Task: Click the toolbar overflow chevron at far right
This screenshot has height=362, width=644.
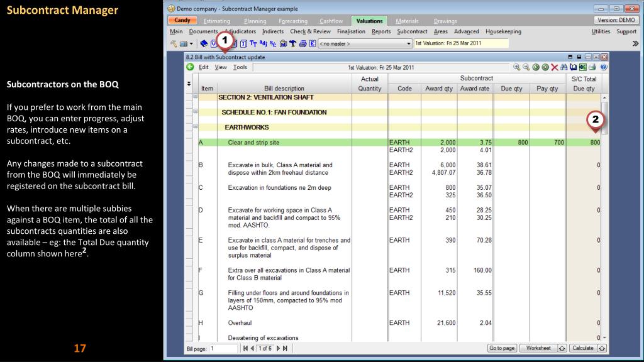Action: tap(635, 43)
